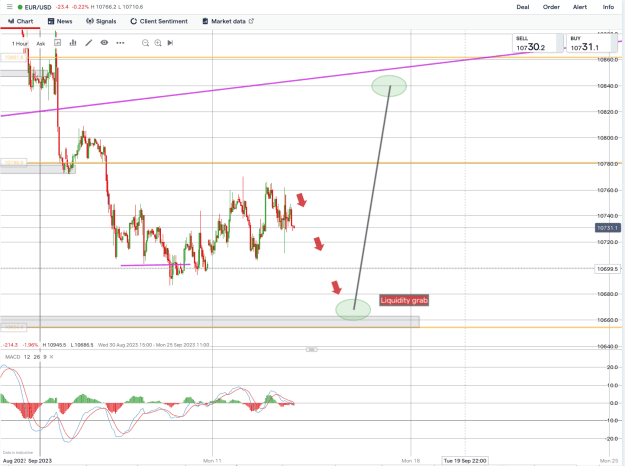
Task: Select the line drawing tool
Action: point(88,43)
